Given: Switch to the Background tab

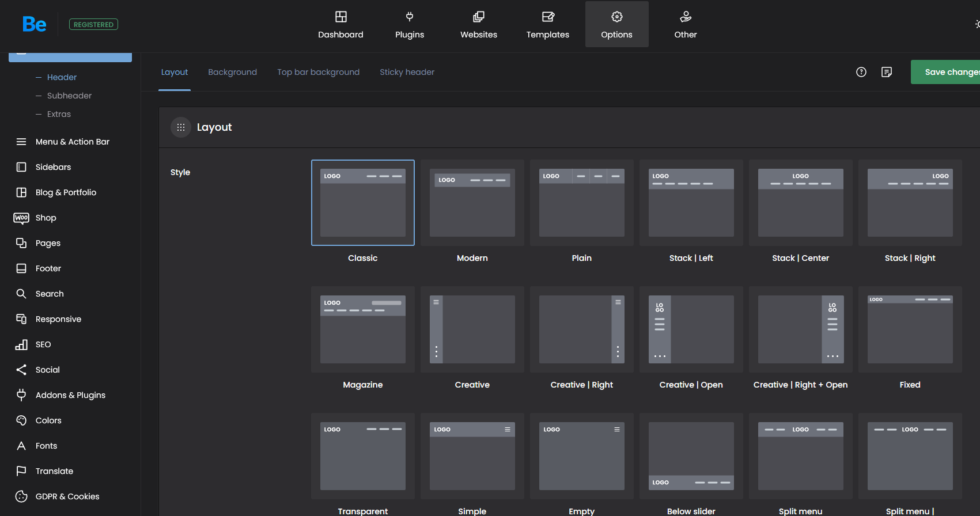Looking at the screenshot, I should tap(233, 72).
